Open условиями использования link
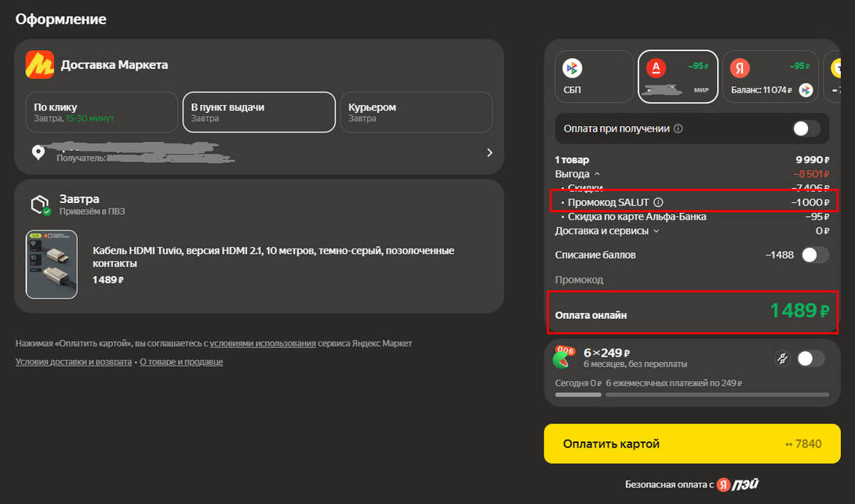855x504 pixels. click(262, 343)
